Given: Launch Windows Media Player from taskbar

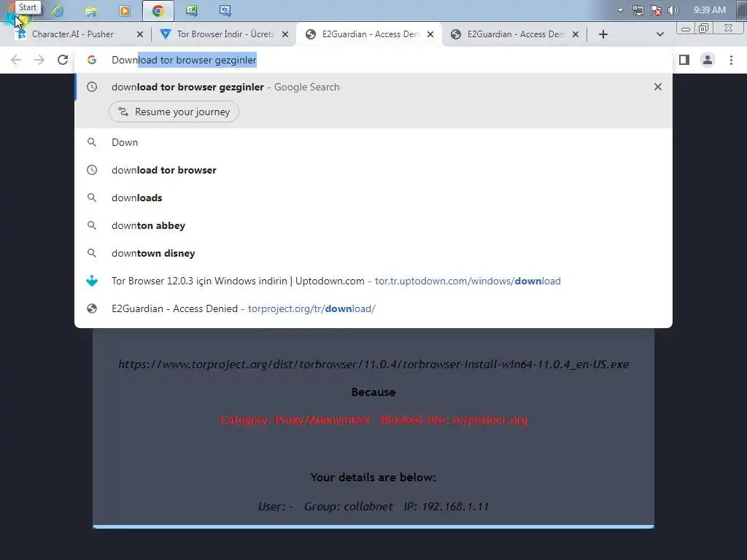Looking at the screenshot, I should point(124,10).
